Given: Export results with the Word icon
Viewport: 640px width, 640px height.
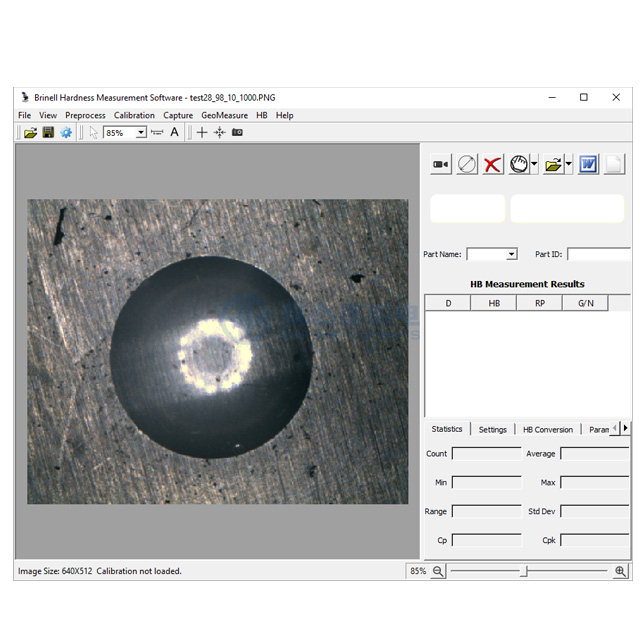Looking at the screenshot, I should coord(588,165).
